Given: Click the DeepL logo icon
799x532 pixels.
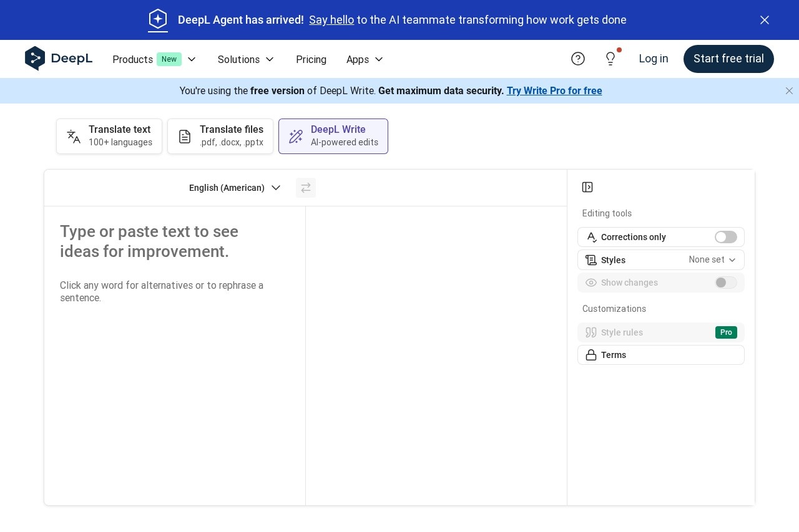Looking at the screenshot, I should coord(36,59).
